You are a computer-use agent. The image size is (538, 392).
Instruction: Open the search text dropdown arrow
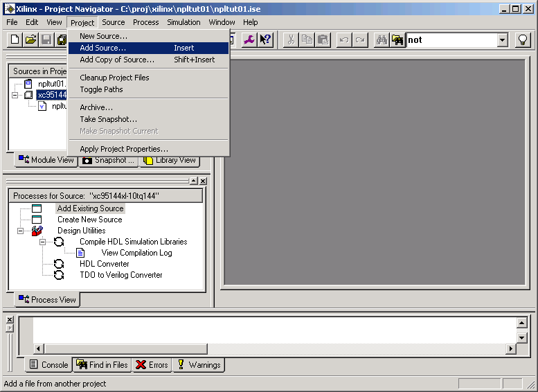[503, 40]
